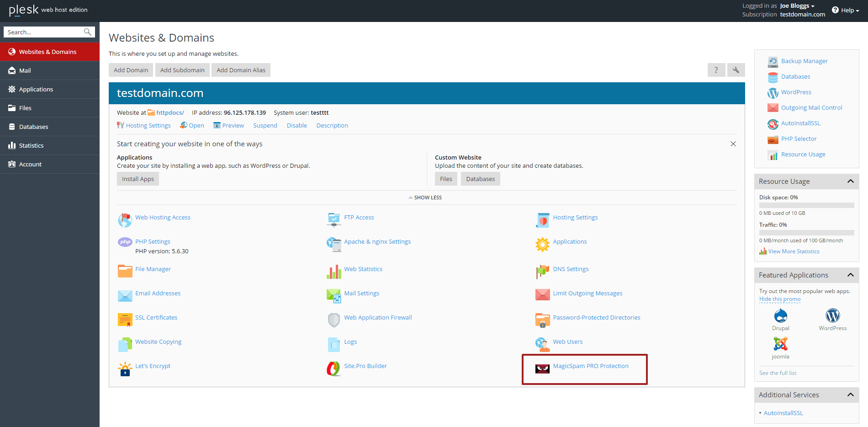This screenshot has width=868, height=427.
Task: Click the Traffic usage bar
Action: (806, 233)
